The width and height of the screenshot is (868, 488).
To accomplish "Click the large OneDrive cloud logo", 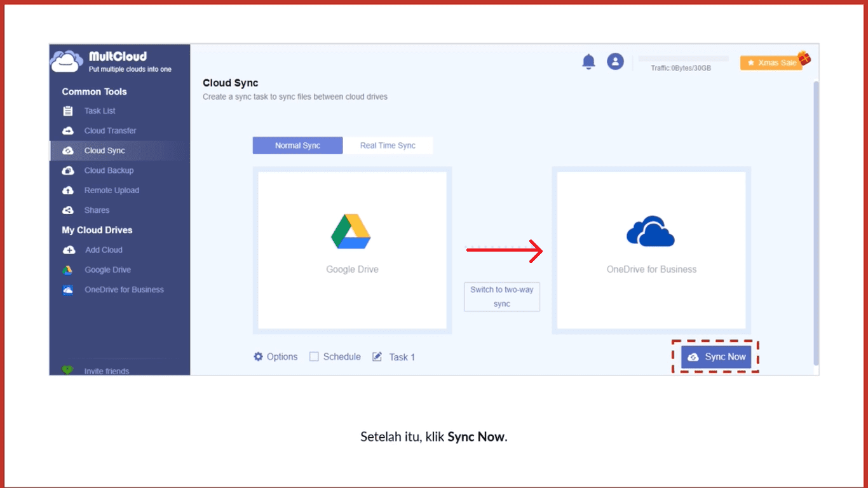I will pyautogui.click(x=651, y=231).
